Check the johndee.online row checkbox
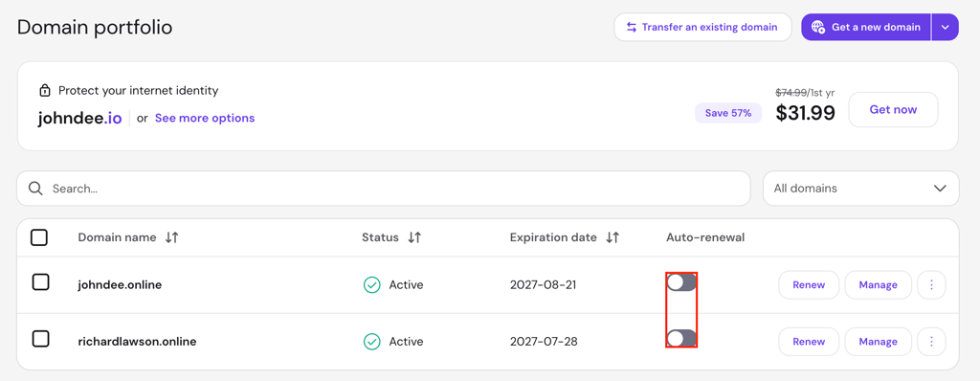 pyautogui.click(x=40, y=282)
